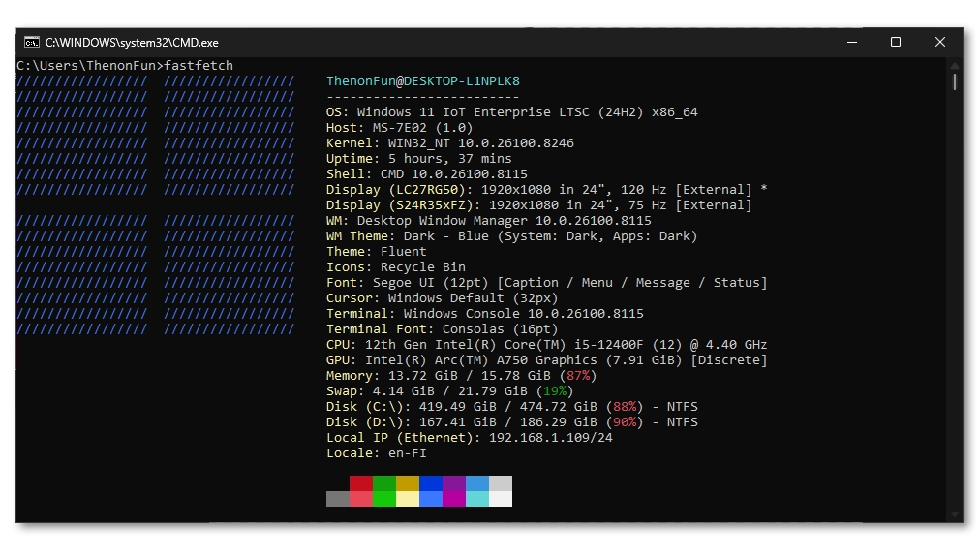Click the Terminal Font: Consolas line
The image size is (980, 559).
pos(442,328)
